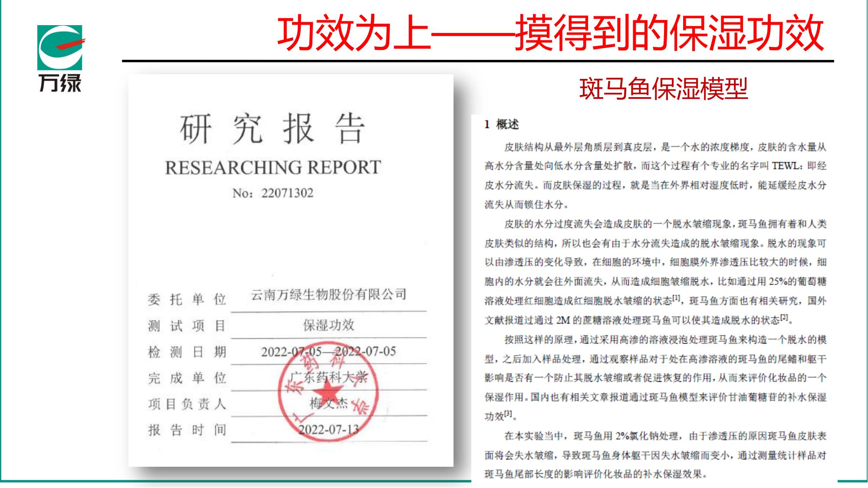The height and width of the screenshot is (488, 868).
Task: Click report date 2022-07-13
Action: click(x=329, y=429)
